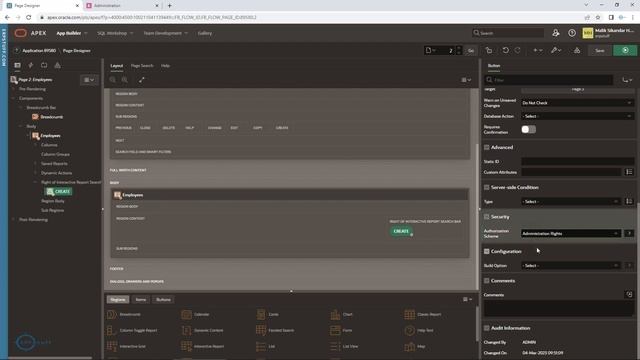
Task: Open the Build Option dropdown
Action: 571,266
